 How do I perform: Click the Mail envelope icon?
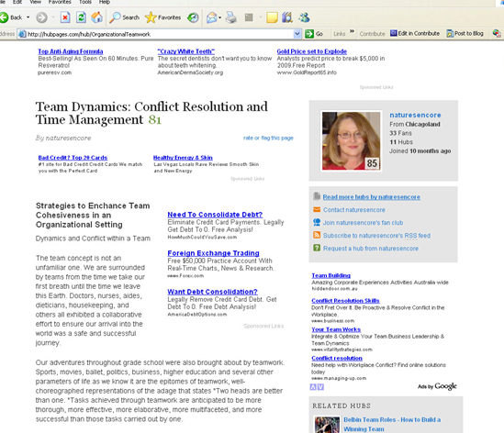[212, 17]
